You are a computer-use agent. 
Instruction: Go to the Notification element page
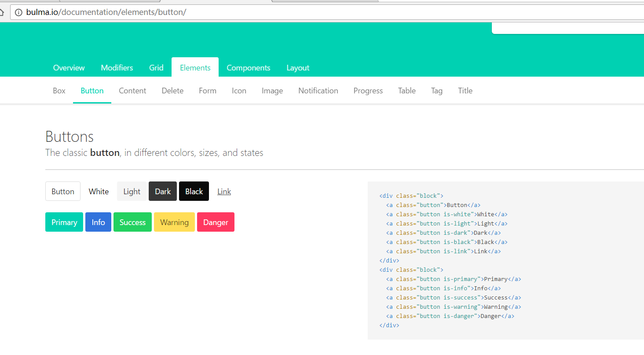click(318, 91)
